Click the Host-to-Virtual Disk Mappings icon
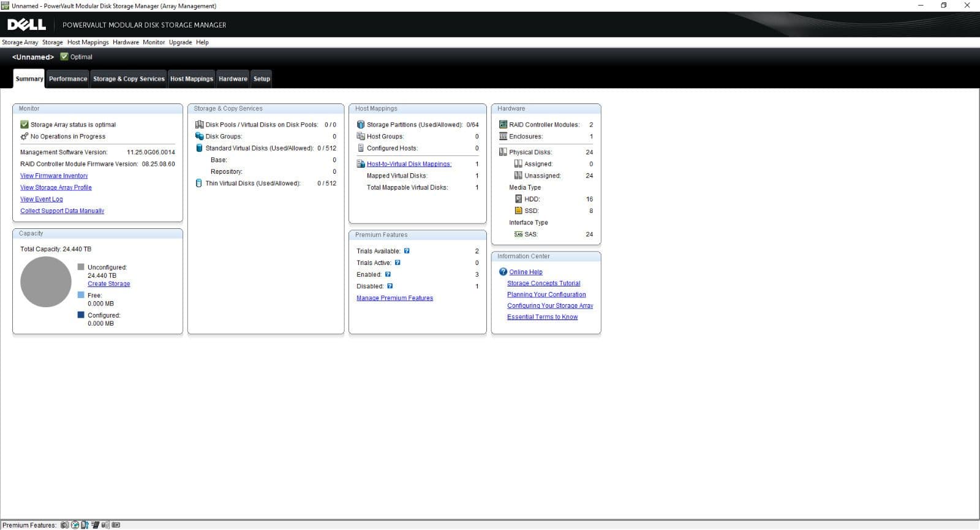This screenshot has width=980, height=530. [361, 164]
